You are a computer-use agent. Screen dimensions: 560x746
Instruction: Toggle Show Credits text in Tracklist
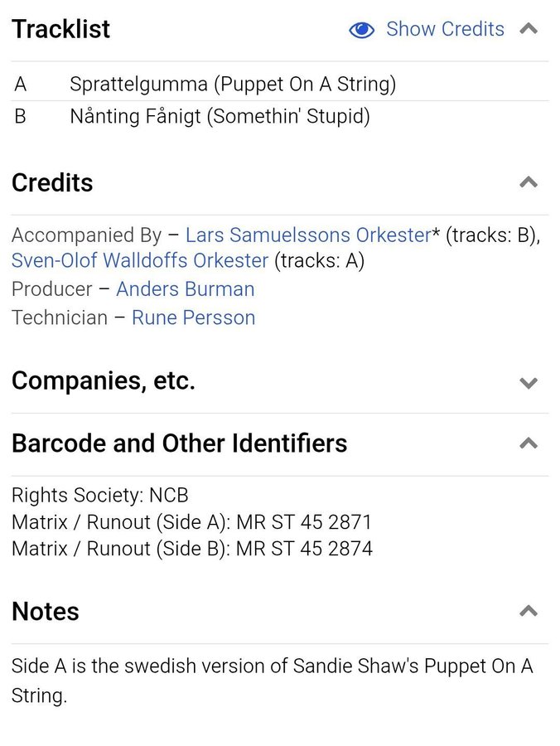click(x=445, y=29)
